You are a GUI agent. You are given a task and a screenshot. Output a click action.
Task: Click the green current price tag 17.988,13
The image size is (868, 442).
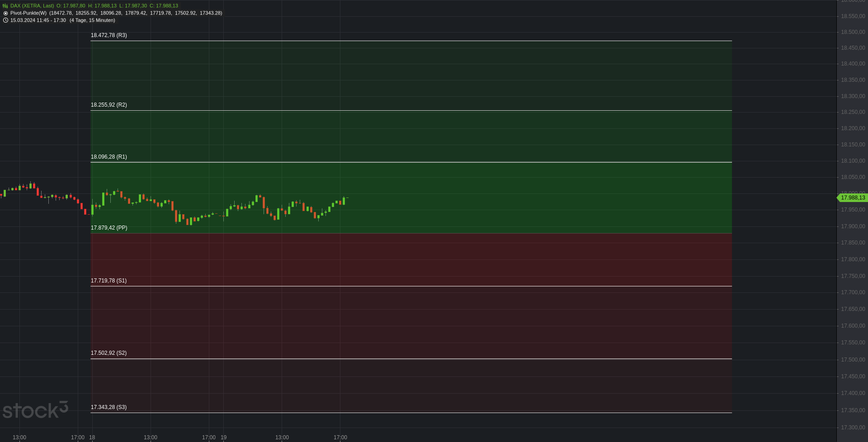(852, 197)
